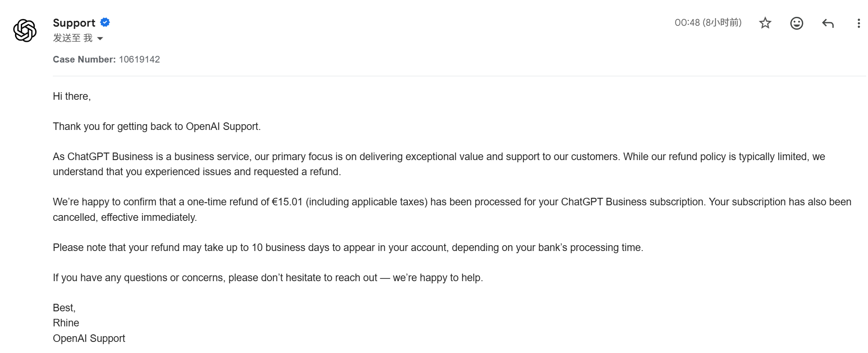The image size is (868, 353).
Task: Reply using the curved arrow icon
Action: (x=828, y=23)
